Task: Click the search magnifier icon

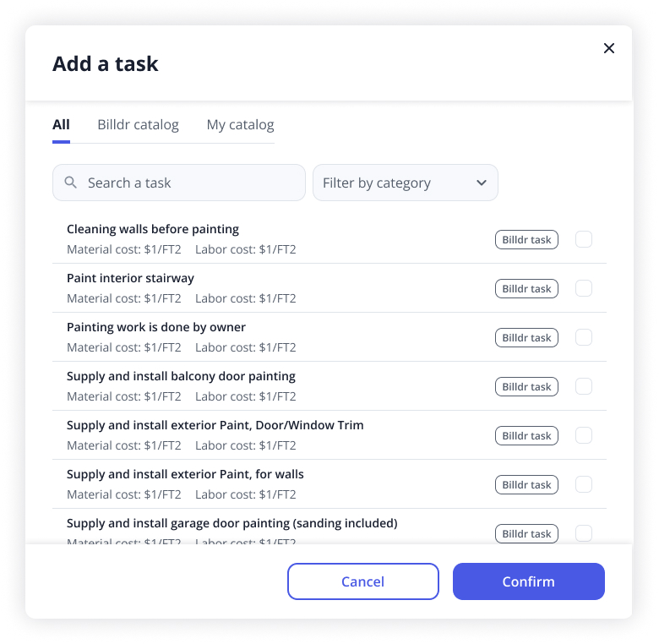Action: (71, 183)
